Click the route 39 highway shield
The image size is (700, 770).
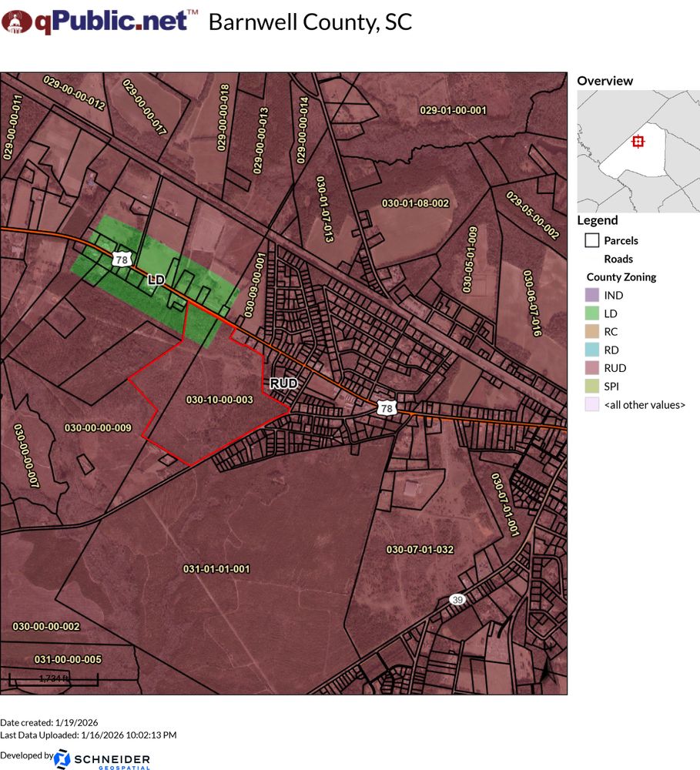[458, 599]
